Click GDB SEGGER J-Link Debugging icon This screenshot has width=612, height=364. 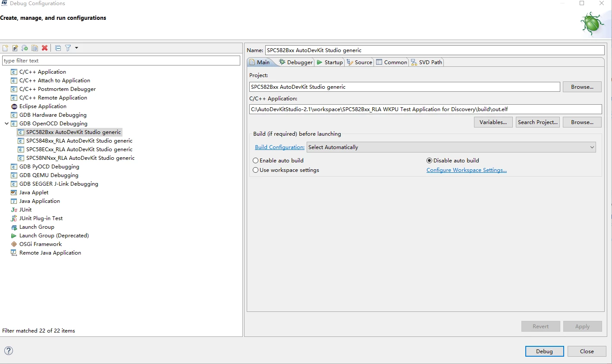tap(14, 184)
